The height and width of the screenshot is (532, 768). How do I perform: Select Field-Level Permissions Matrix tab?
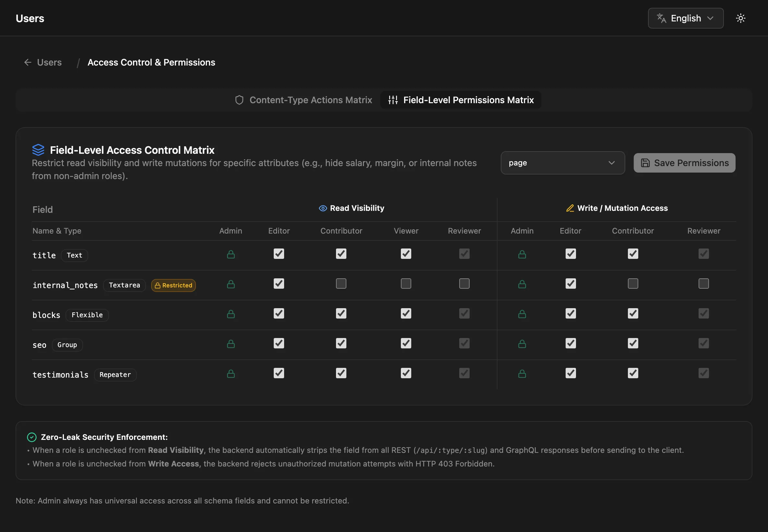click(461, 100)
